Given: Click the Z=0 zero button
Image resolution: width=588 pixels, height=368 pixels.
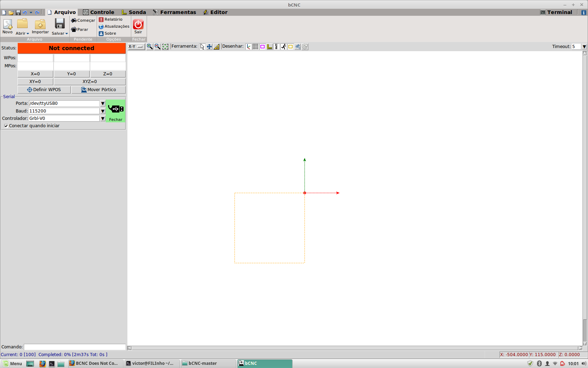Looking at the screenshot, I should coord(108,74).
